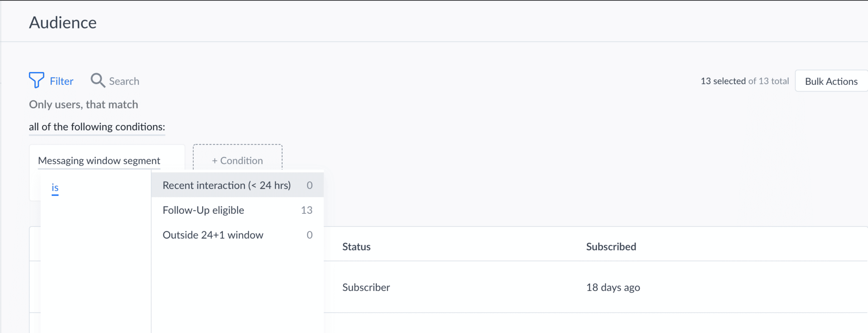Add a new condition with + Condition

point(237,160)
